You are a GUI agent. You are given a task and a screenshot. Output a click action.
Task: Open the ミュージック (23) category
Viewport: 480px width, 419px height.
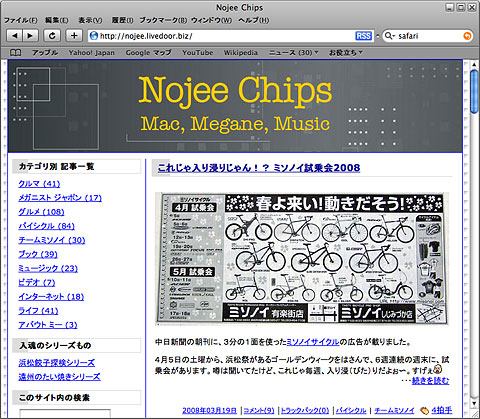click(48, 268)
